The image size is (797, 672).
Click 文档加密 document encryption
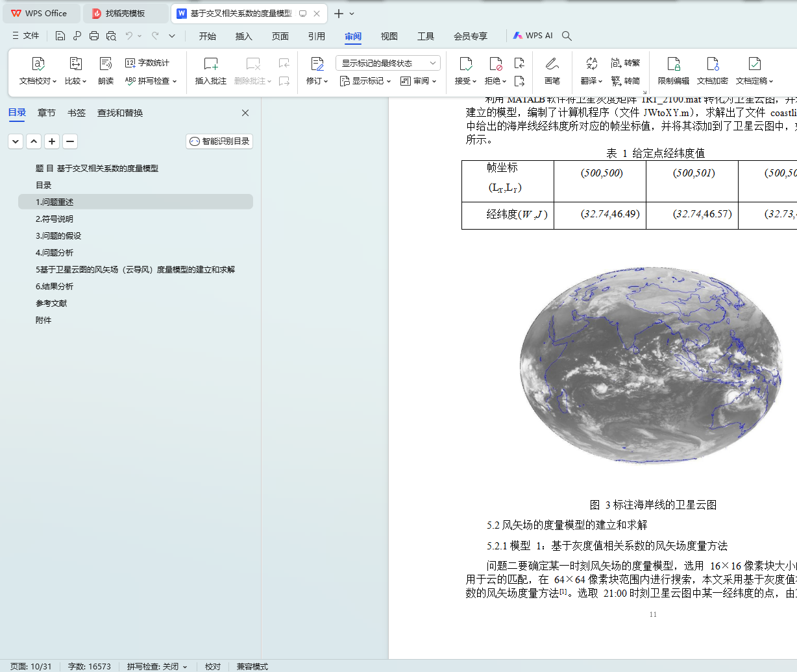coord(713,71)
